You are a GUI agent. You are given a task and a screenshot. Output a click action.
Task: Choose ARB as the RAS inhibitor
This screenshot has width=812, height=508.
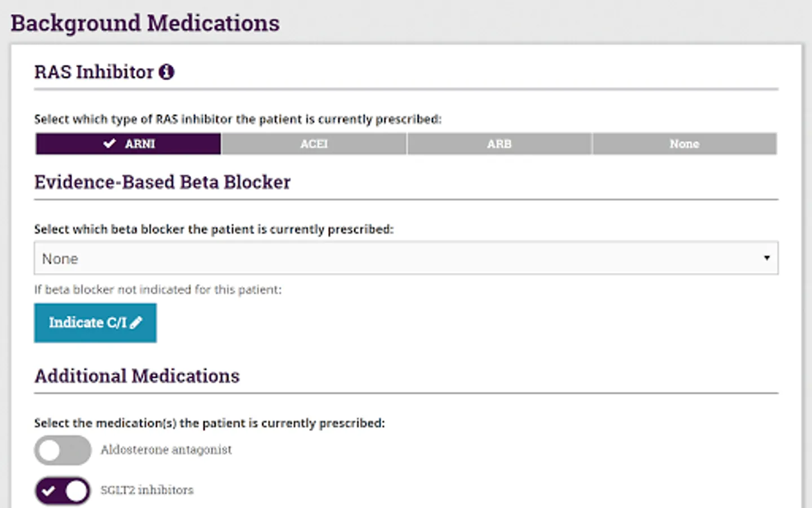point(499,144)
